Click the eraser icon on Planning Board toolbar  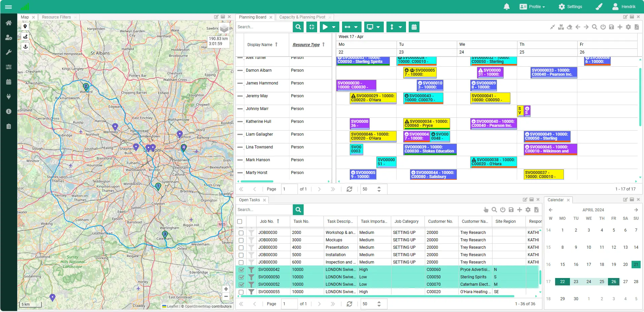pos(569,27)
